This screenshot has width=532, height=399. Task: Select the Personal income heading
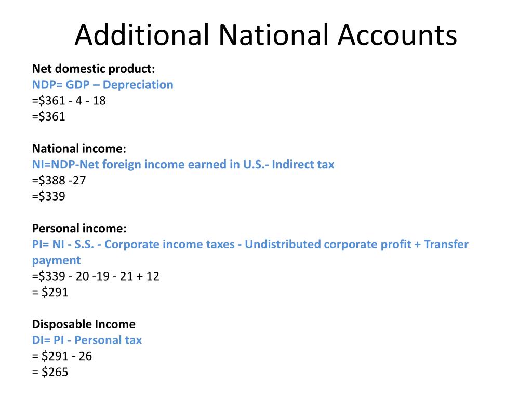coord(79,229)
